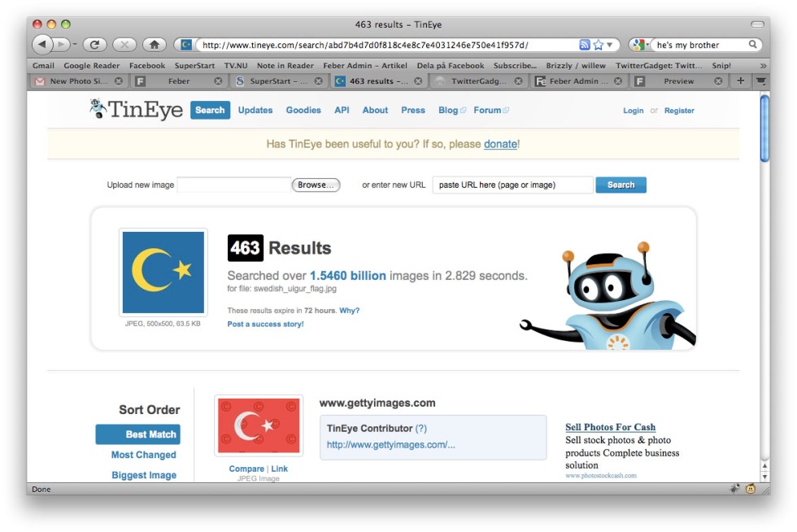Bookmark page with the star icon
Screen dimensions: 797x532
(x=598, y=45)
